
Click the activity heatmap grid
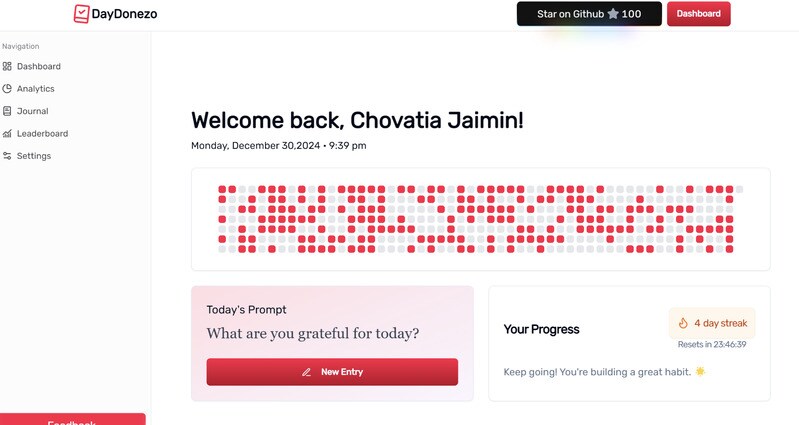[480, 219]
